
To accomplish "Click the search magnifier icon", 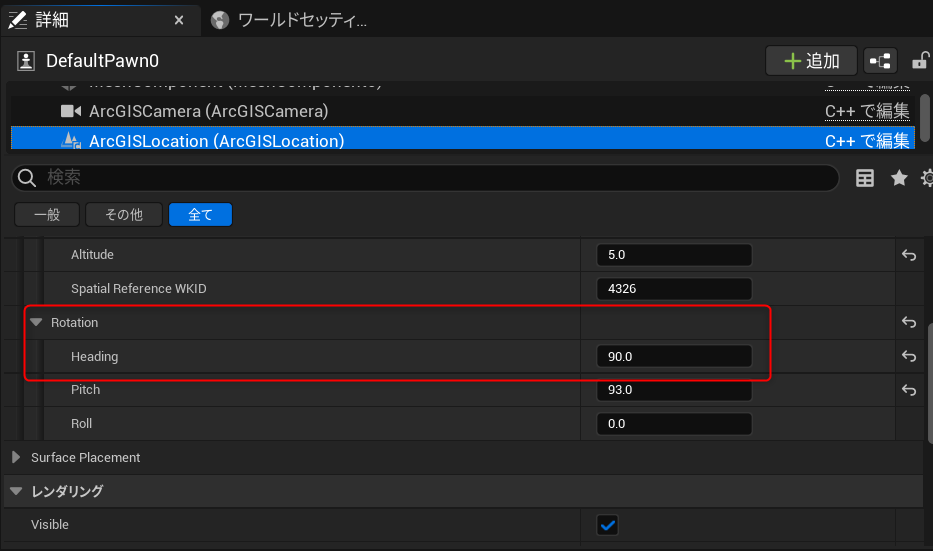I will [27, 177].
